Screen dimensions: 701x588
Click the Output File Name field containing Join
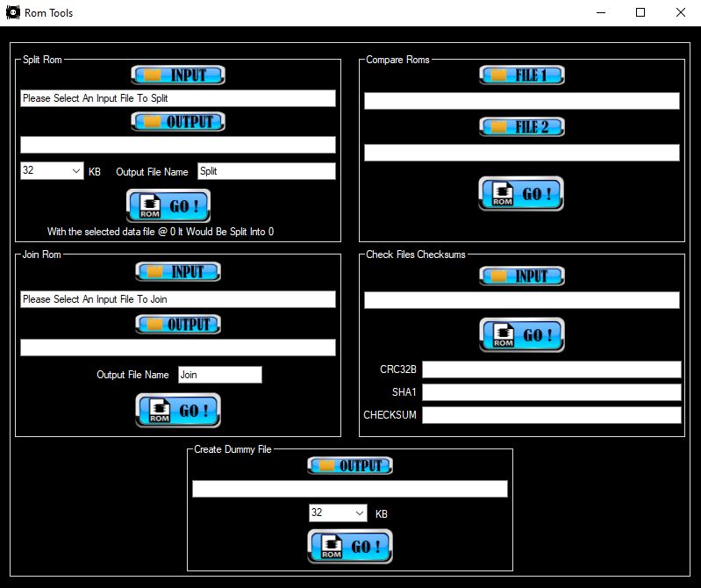pyautogui.click(x=220, y=375)
